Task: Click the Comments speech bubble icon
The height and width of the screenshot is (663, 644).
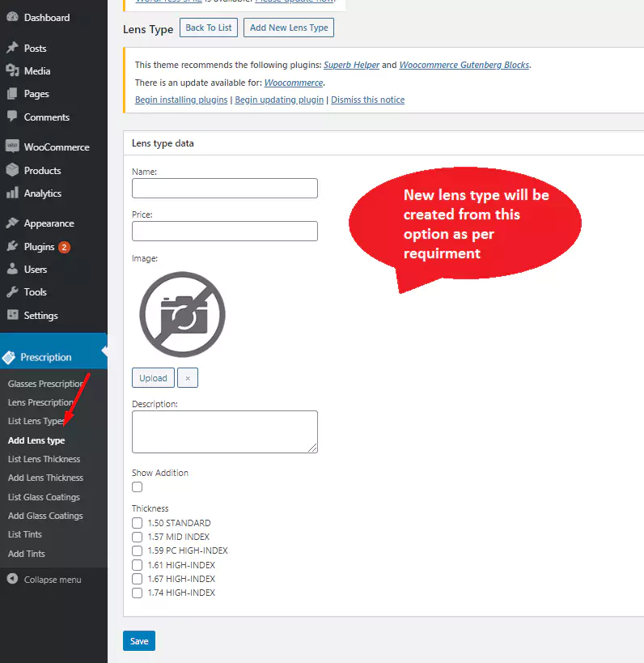Action: [x=13, y=117]
